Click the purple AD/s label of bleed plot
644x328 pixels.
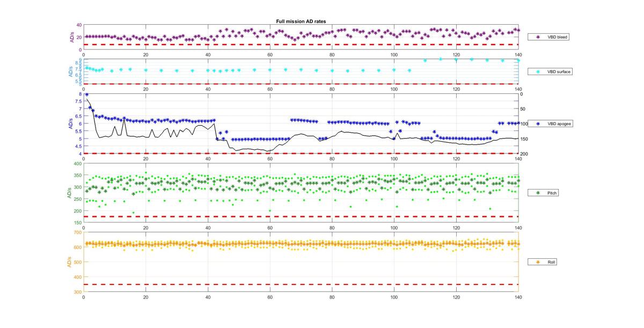72,37
